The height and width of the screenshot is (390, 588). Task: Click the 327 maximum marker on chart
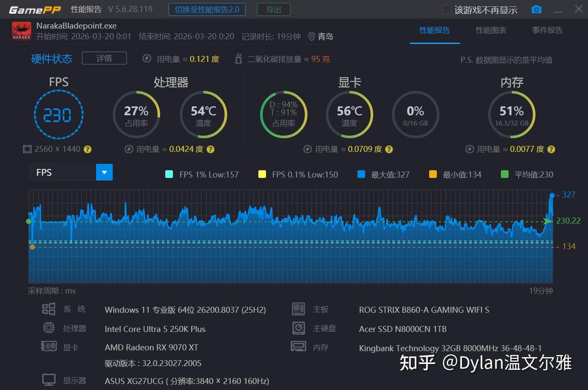coord(552,195)
